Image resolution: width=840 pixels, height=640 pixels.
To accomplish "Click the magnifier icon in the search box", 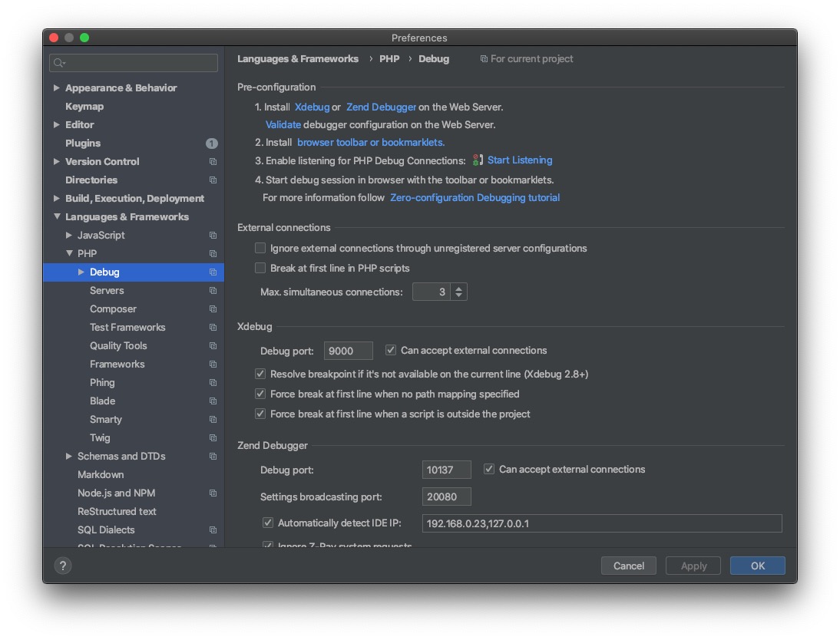I will [x=59, y=63].
